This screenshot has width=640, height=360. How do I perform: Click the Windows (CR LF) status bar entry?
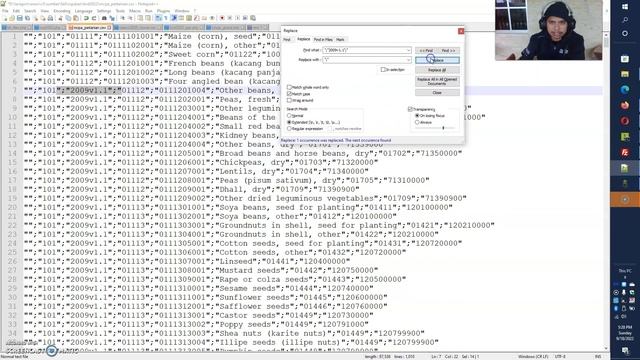coord(533,357)
